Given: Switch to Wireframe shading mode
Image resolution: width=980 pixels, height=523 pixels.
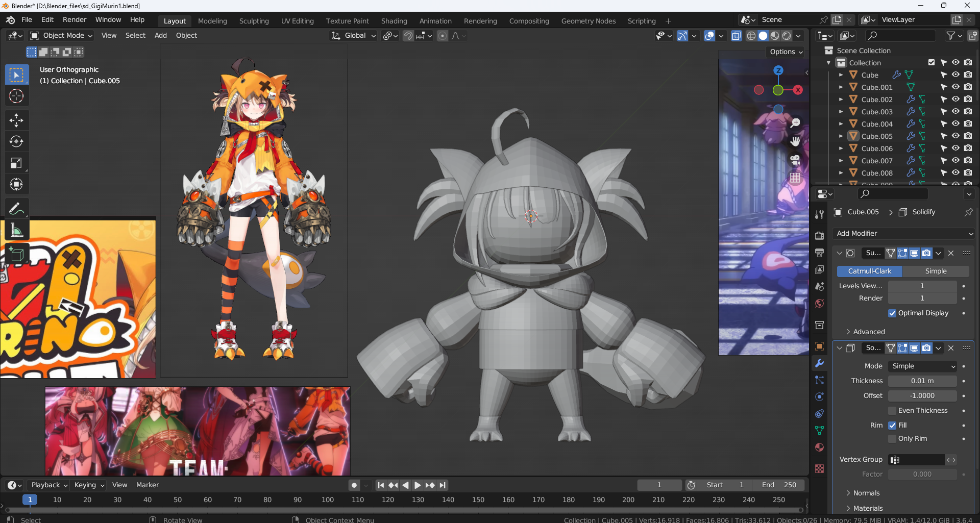Looking at the screenshot, I should [751, 36].
